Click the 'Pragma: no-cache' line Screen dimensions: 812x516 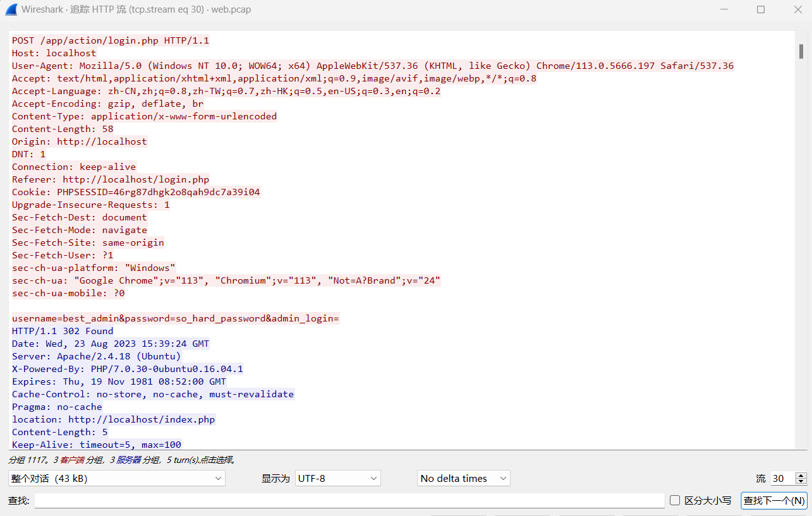[57, 407]
